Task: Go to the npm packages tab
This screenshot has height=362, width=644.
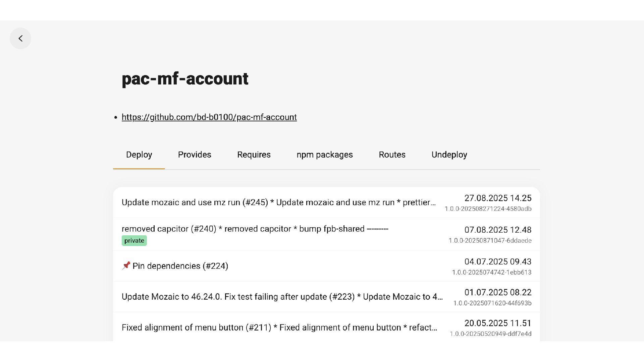Action: (x=325, y=155)
